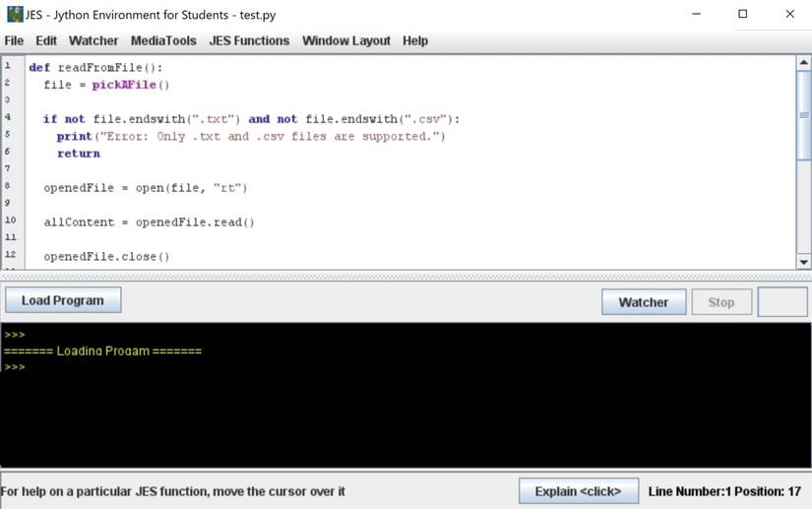Click the 'openedFile = open(file, "rt")' line
This screenshot has width=812, height=509.
[x=146, y=188]
